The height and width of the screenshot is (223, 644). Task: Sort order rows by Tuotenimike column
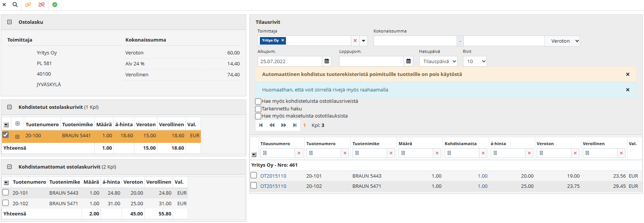(366, 144)
